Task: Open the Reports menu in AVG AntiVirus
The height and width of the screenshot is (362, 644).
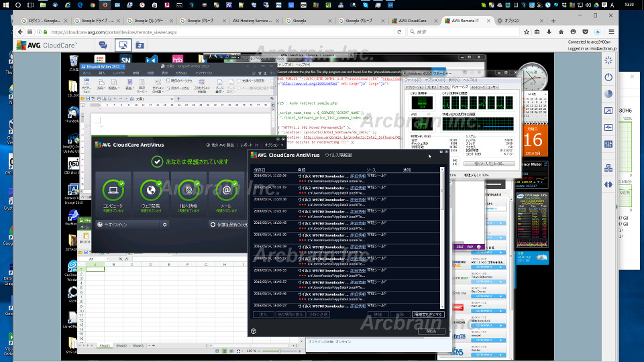Action: 250,145
